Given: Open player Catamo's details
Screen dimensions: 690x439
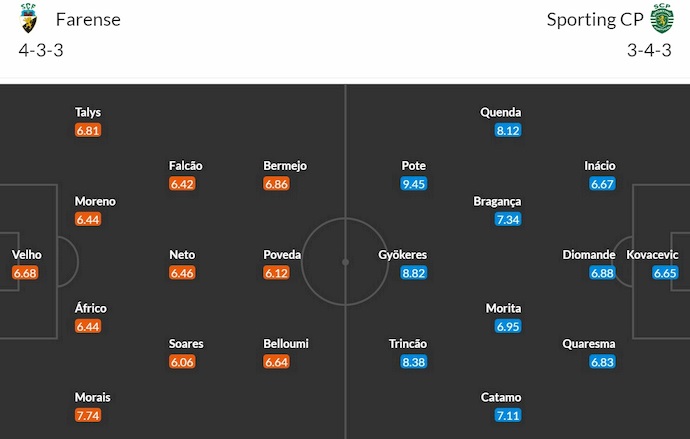Looking at the screenshot, I should (x=501, y=397).
